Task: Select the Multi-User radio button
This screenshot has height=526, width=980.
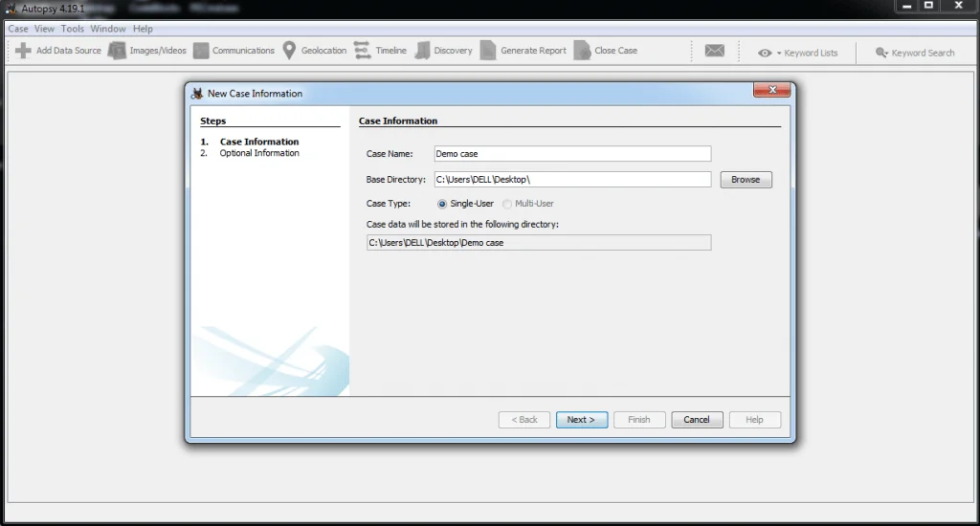Action: (x=507, y=204)
